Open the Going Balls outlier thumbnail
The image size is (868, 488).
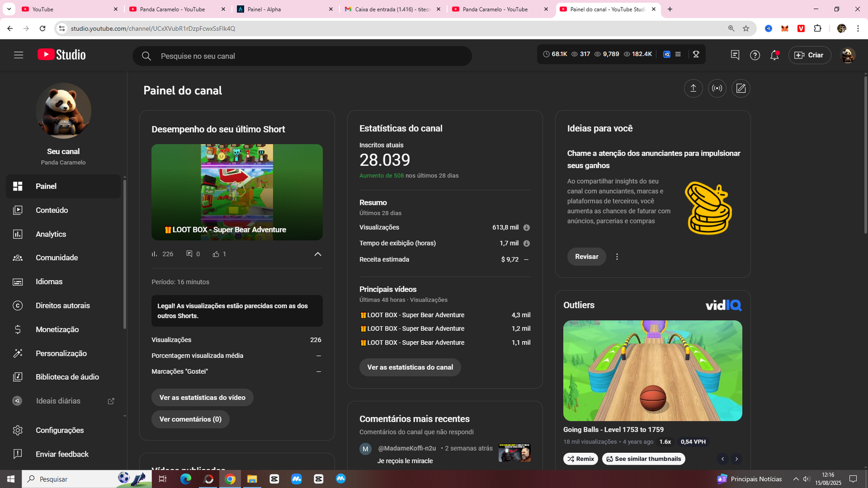653,370
